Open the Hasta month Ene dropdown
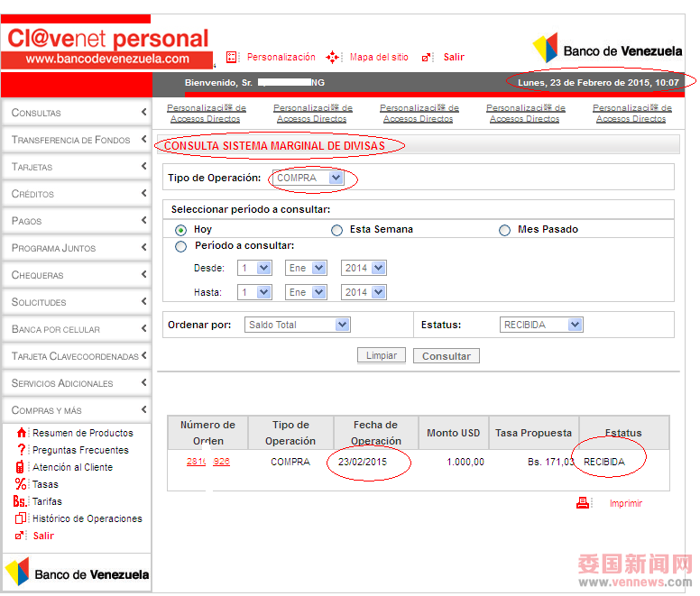This screenshot has width=700, height=596. (307, 292)
